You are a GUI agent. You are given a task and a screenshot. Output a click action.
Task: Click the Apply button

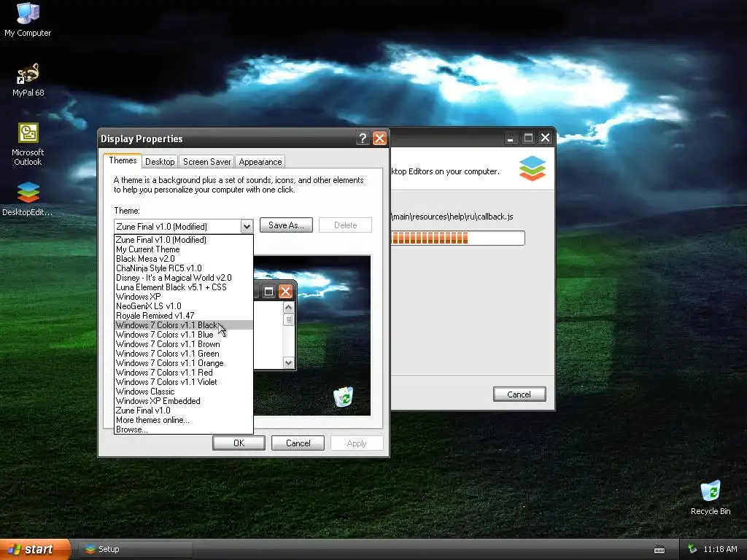click(x=357, y=443)
